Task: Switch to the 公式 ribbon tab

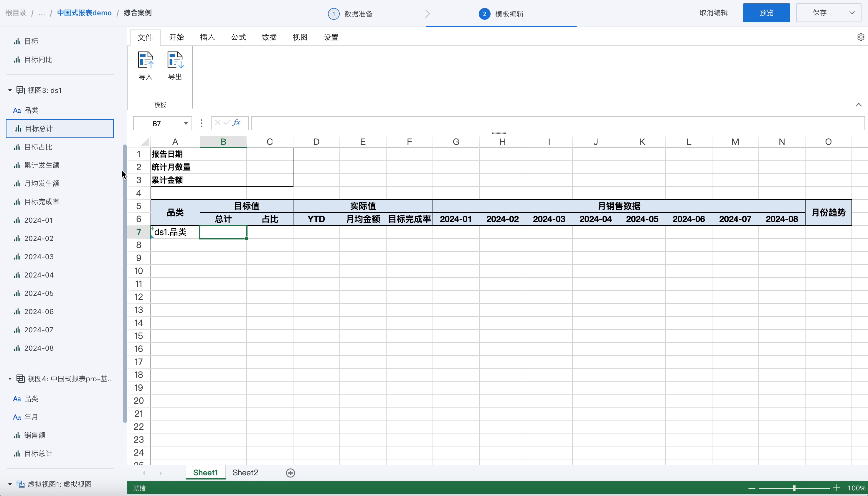Action: pos(238,37)
